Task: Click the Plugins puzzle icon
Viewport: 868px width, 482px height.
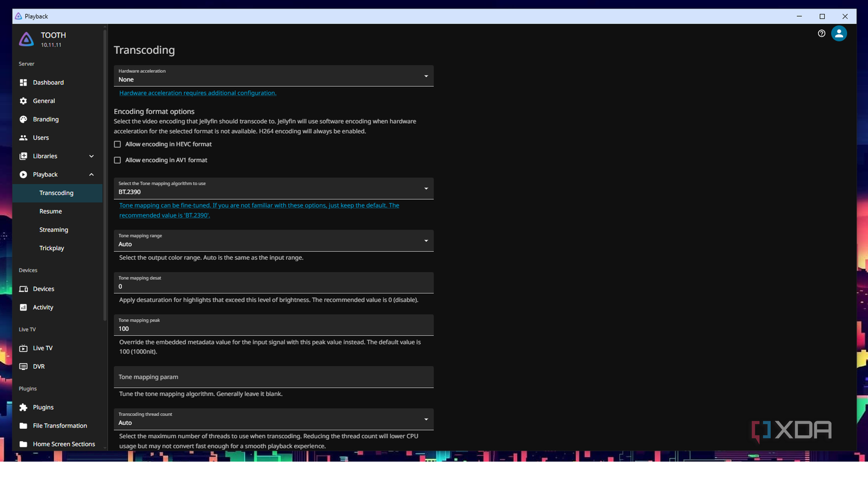Action: pyautogui.click(x=23, y=407)
